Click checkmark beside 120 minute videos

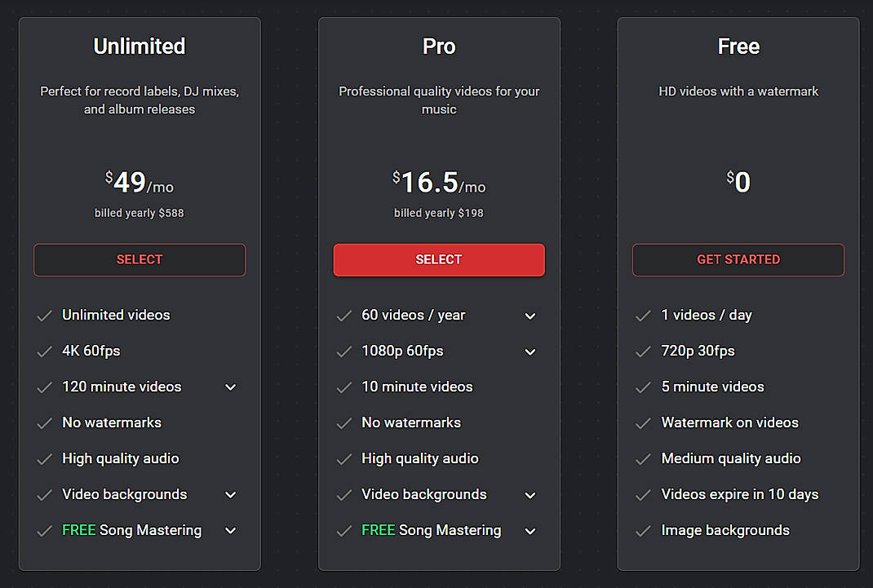pos(45,387)
